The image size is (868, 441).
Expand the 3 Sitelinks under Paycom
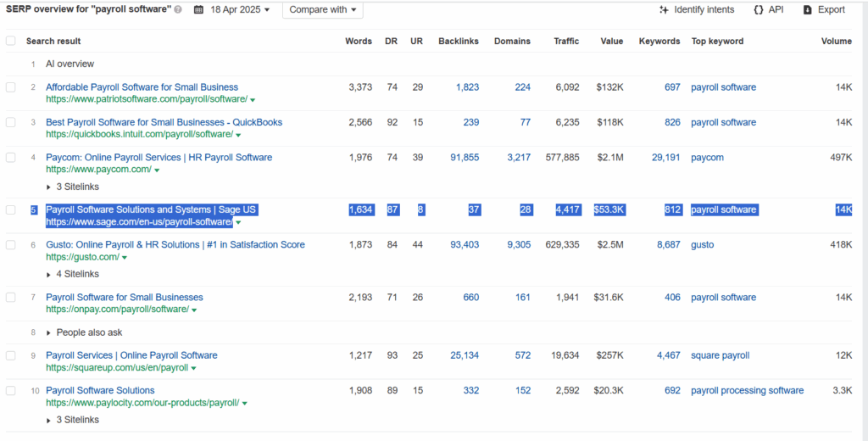click(73, 187)
